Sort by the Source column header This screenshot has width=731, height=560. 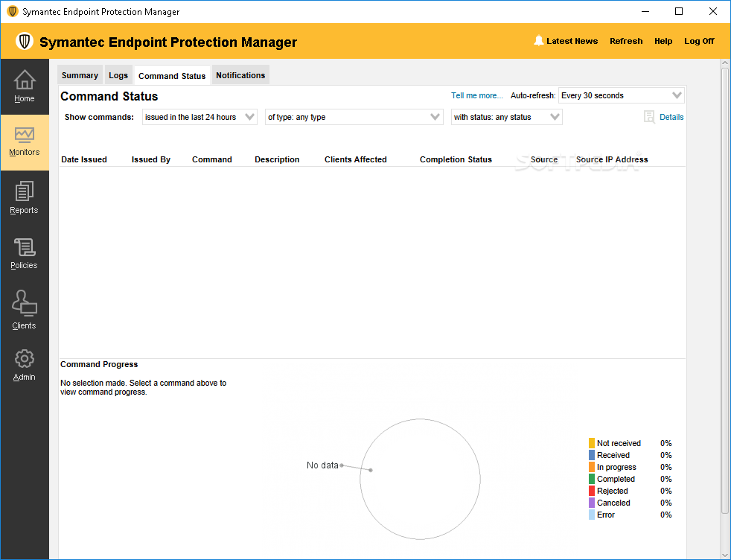pos(544,159)
